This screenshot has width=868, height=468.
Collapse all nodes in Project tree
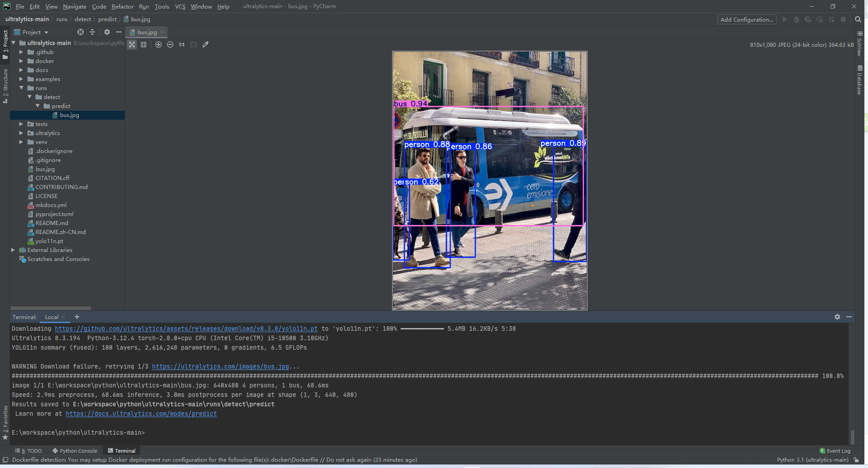(92, 32)
